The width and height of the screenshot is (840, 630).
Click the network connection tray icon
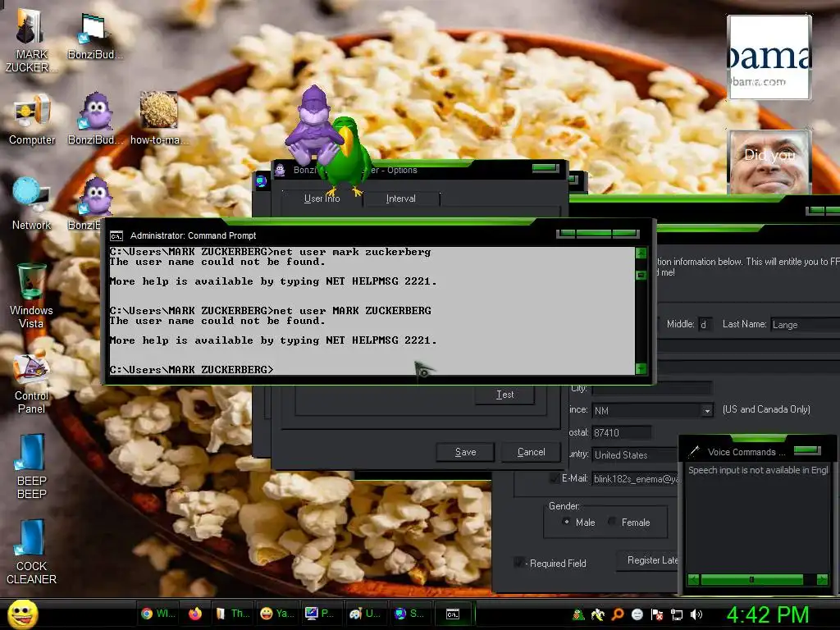(x=677, y=614)
